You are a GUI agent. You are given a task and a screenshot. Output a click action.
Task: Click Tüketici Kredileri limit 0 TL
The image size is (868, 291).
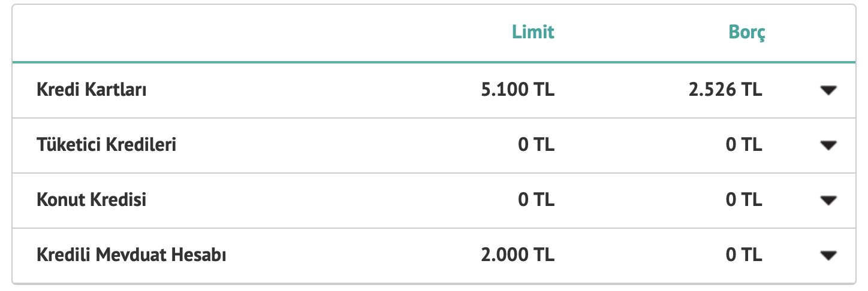click(x=537, y=145)
